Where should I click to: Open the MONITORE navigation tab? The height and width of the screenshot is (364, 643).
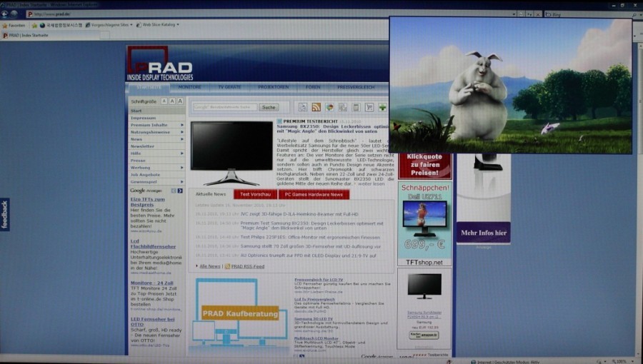coord(189,86)
